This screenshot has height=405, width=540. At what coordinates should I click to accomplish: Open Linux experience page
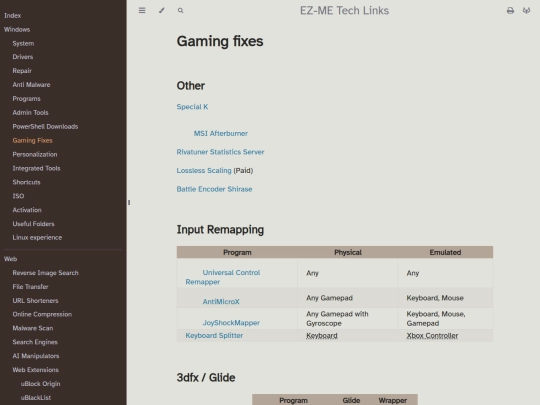[37, 238]
